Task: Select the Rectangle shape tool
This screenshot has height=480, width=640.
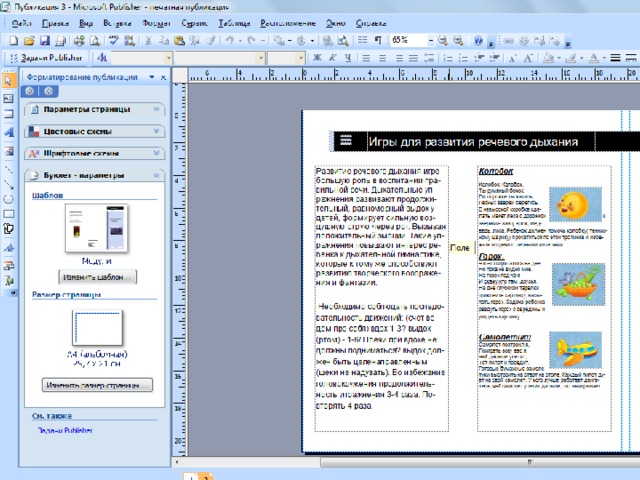Action: click(8, 214)
